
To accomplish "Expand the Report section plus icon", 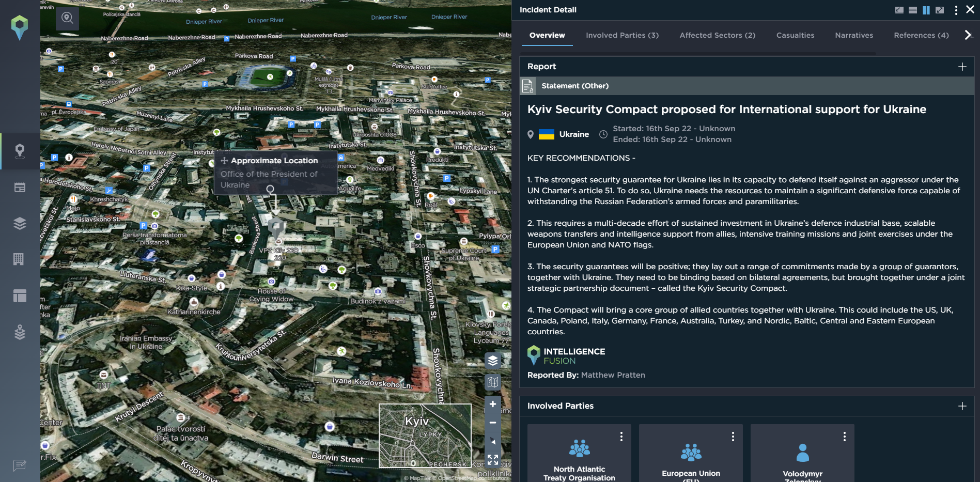I will 962,67.
